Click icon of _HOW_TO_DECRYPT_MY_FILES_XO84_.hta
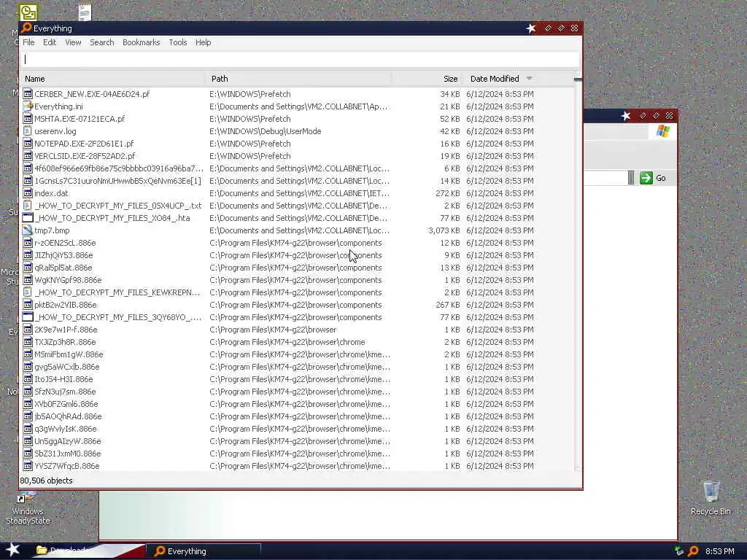Viewport: 747px width, 560px height. [x=28, y=218]
